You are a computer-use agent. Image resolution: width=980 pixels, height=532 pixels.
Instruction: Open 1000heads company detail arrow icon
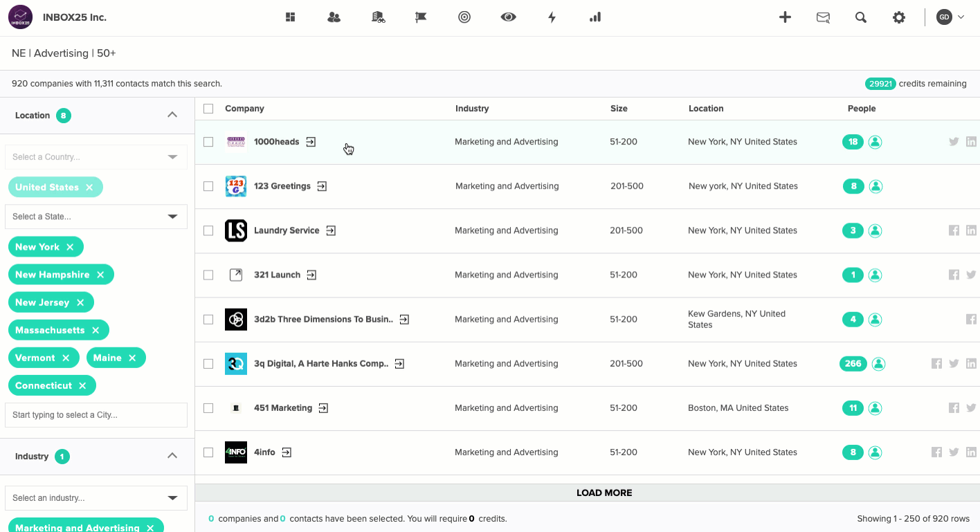tap(311, 142)
